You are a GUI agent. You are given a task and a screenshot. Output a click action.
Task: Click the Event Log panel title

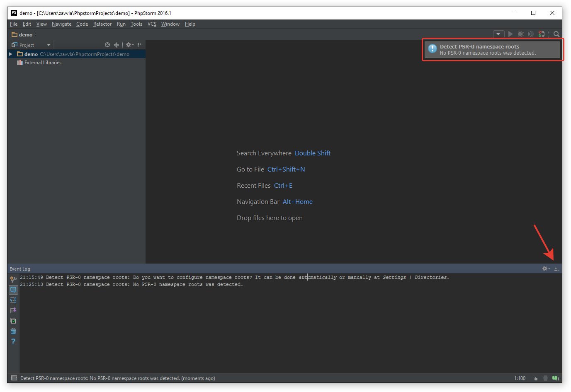click(20, 269)
